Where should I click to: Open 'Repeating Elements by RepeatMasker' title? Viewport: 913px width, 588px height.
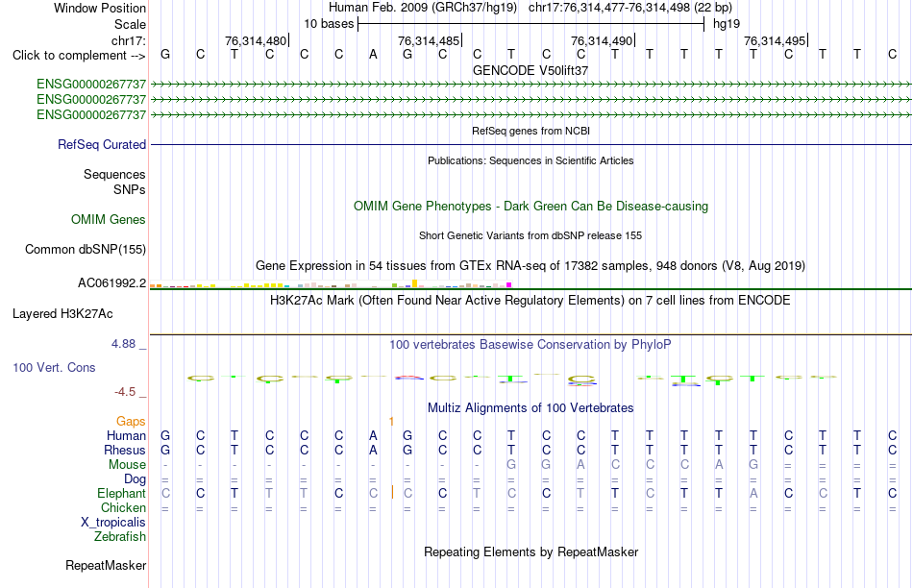coord(531,551)
